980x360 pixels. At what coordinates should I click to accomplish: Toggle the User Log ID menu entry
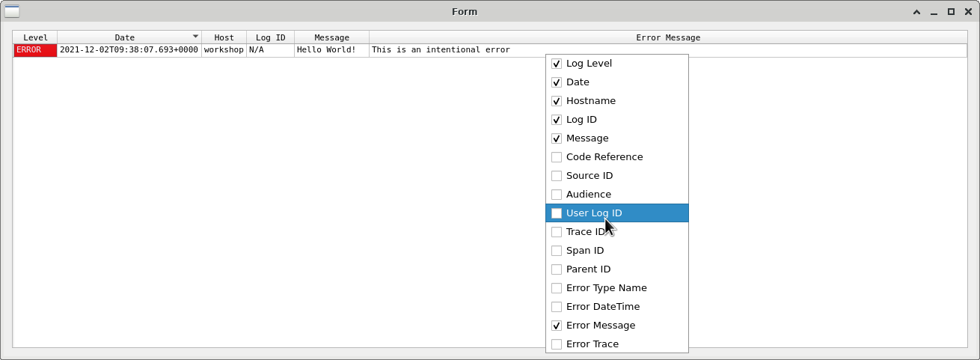pos(557,213)
